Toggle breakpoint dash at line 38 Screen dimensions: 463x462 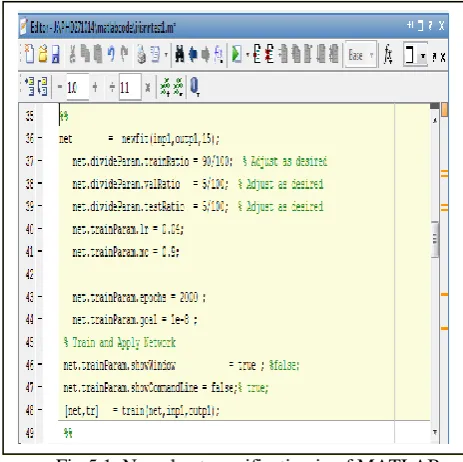coord(40,183)
